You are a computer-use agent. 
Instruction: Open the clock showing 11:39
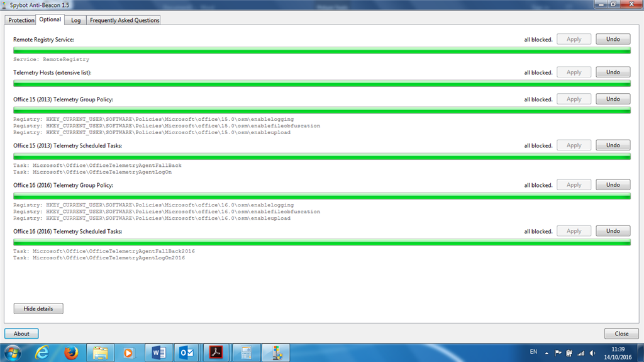618,353
